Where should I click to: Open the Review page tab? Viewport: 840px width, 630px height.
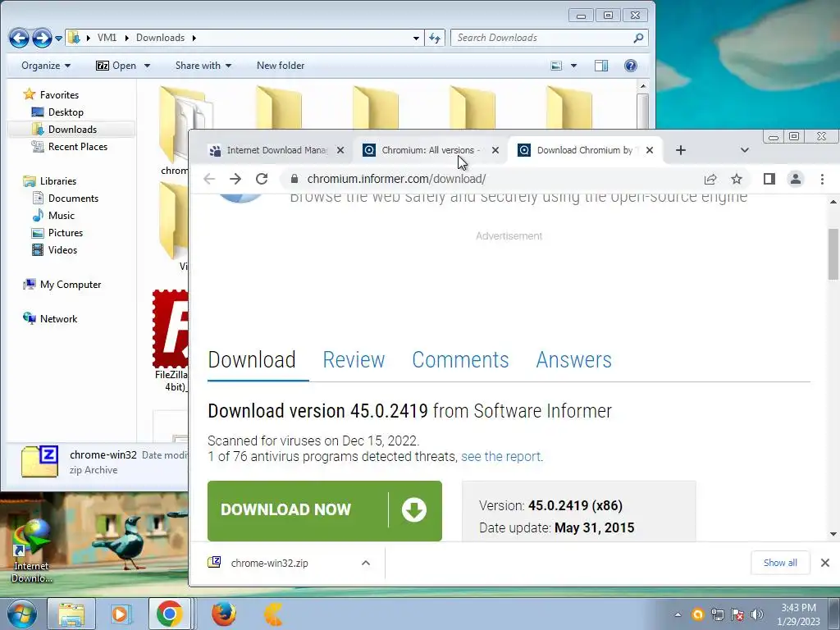pos(354,359)
